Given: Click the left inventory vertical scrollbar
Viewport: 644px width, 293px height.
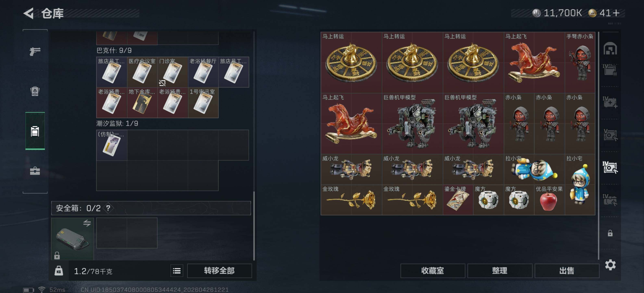Looking at the screenshot, I should pos(254,226).
